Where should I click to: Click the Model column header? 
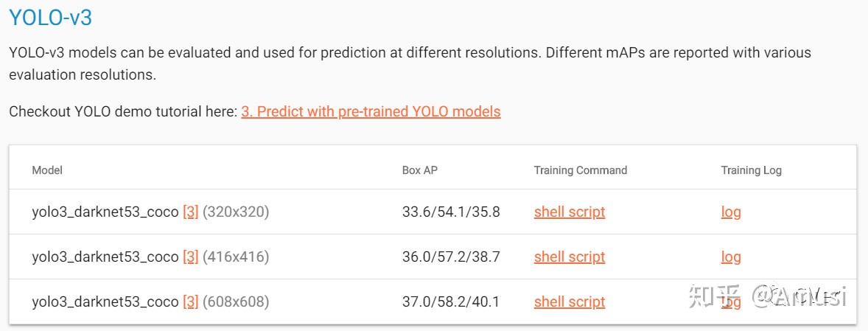(x=47, y=170)
